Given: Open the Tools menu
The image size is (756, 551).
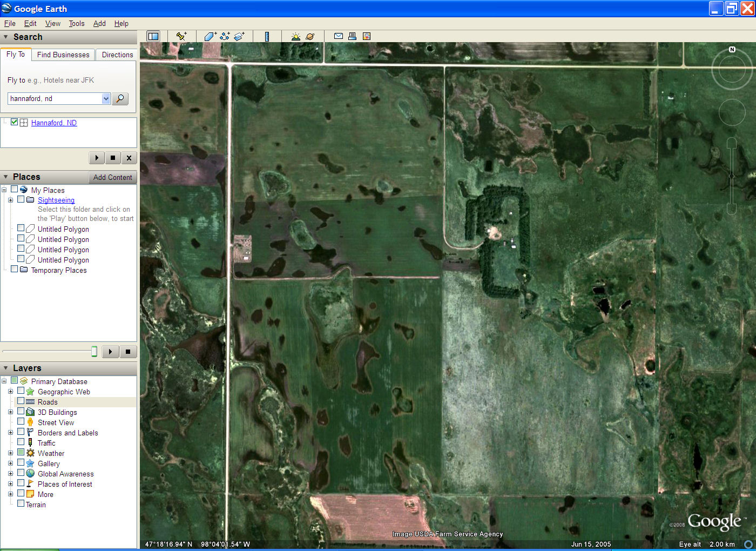Looking at the screenshot, I should pos(77,23).
